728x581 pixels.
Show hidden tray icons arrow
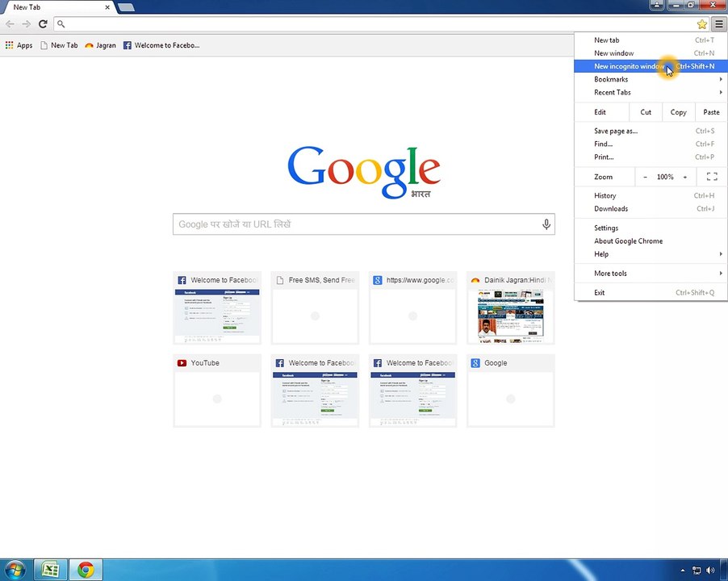[x=683, y=571]
